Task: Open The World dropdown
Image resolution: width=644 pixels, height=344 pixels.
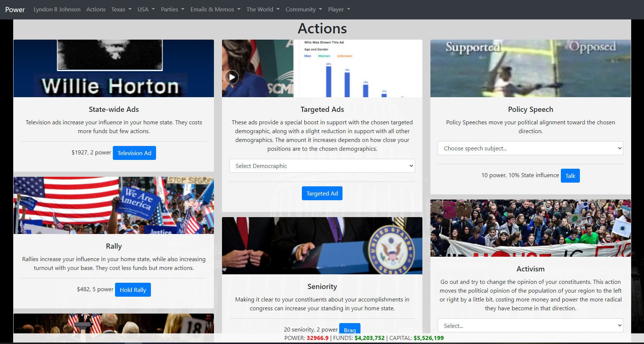Action: click(x=263, y=9)
